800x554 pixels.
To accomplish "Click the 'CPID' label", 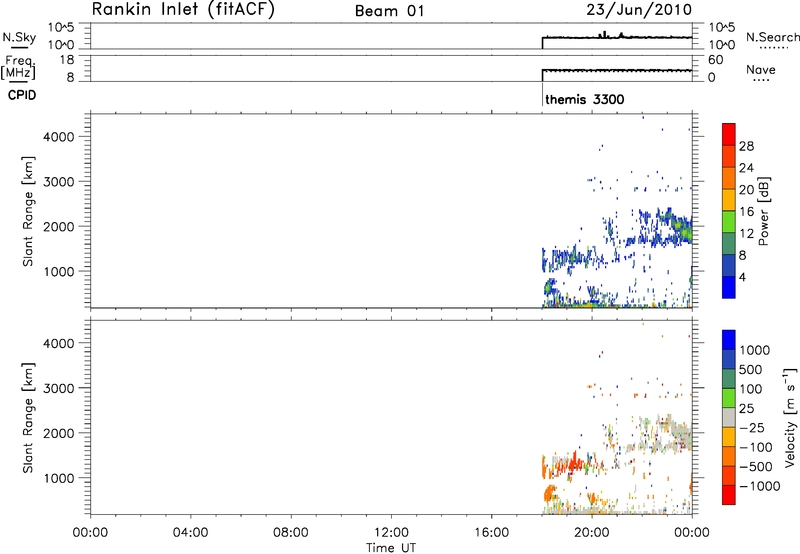I will coord(22,95).
